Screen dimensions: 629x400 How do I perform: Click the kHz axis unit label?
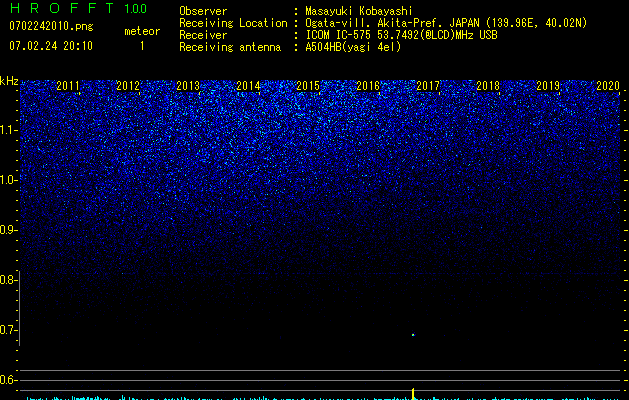coord(9,81)
